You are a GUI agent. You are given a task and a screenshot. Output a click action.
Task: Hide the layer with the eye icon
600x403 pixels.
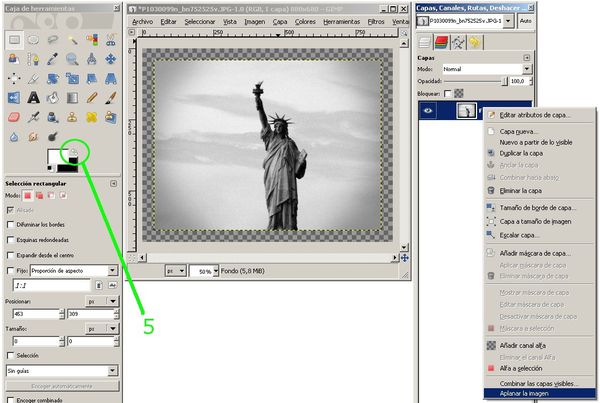tap(428, 112)
